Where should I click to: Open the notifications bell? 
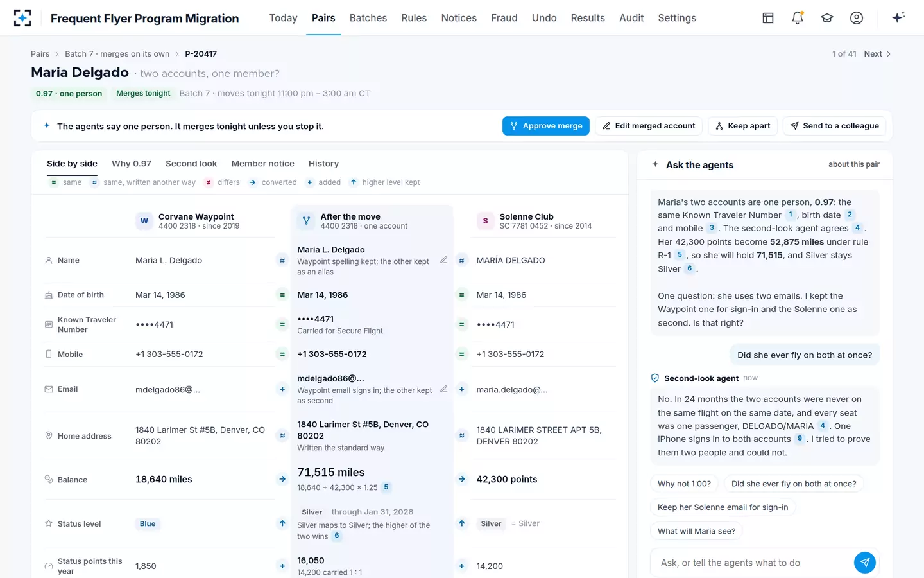(798, 18)
